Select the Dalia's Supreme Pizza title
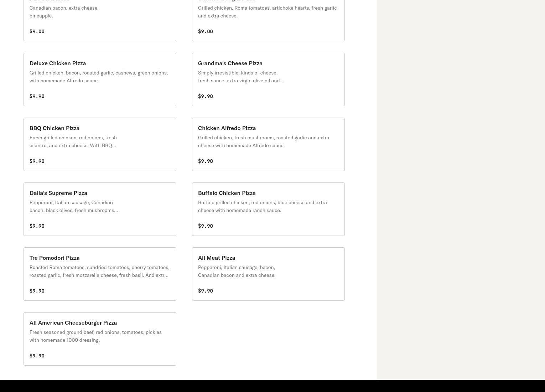545x392 pixels. pyautogui.click(x=58, y=193)
